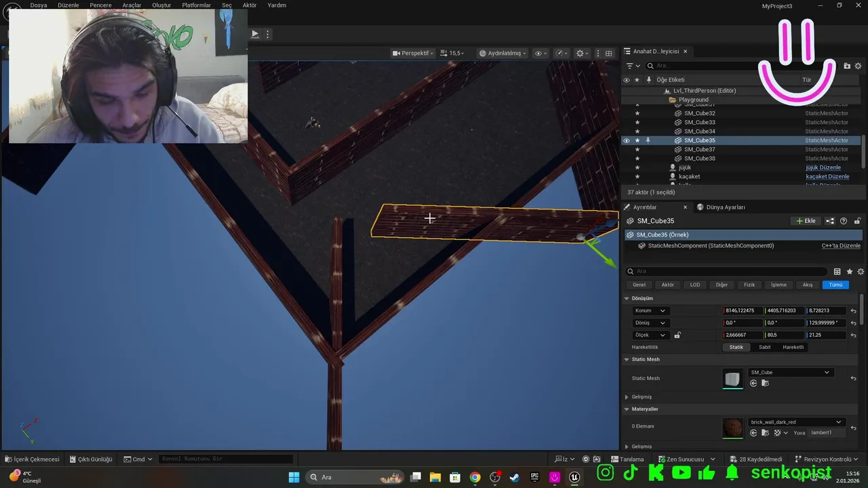Reset Ölçek to default arrow
This screenshot has height=488, width=868.
coord(854,335)
